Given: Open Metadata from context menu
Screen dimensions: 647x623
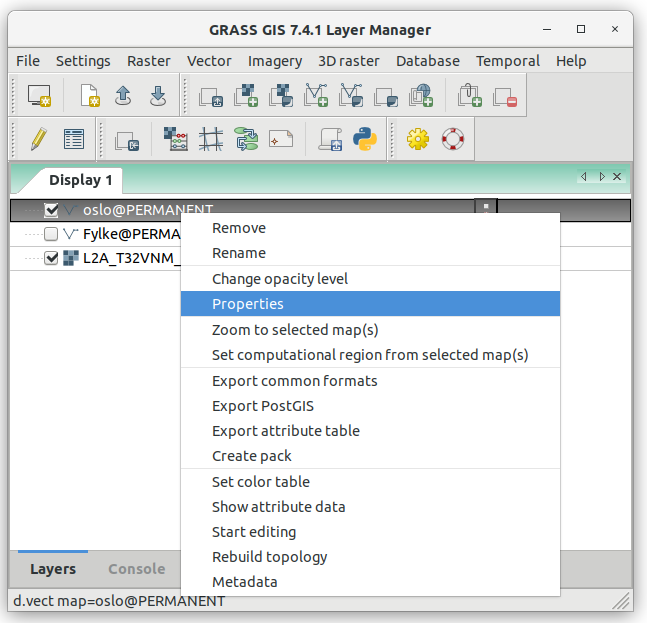Looking at the screenshot, I should click(x=370, y=582).
